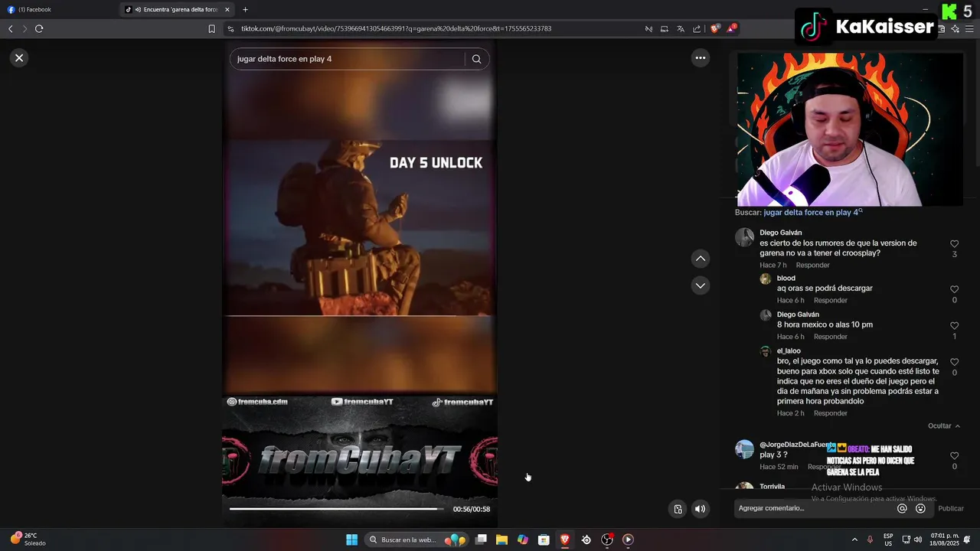Viewport: 980px width, 551px height.
Task: Like el_laloo's reply about Xbox download
Action: point(954,362)
